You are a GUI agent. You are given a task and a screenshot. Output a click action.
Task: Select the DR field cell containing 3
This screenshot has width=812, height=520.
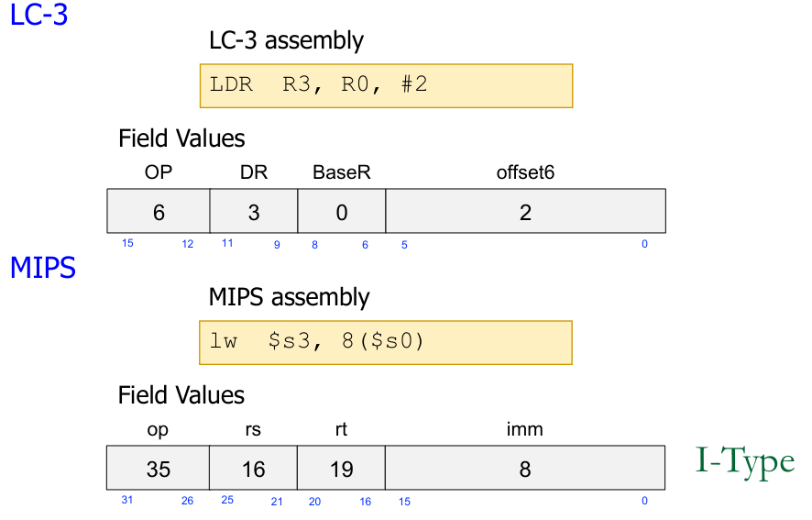coord(254,212)
